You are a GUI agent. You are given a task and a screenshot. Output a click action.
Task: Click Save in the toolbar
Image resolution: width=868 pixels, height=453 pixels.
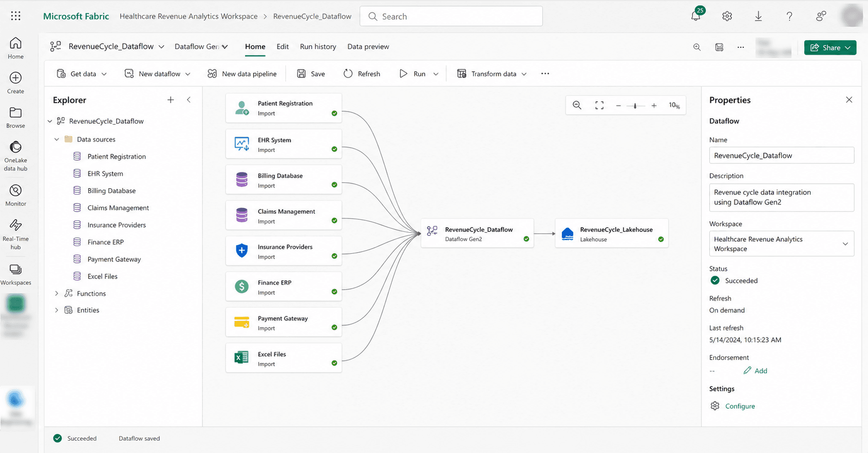311,73
